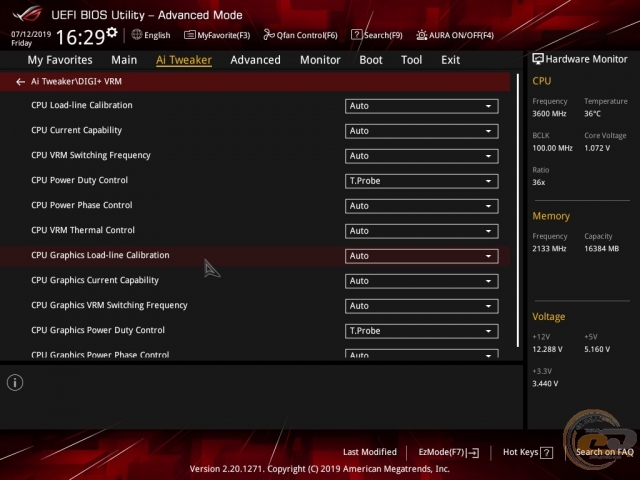Open the Exit tab
640x480 pixels.
tap(450, 60)
